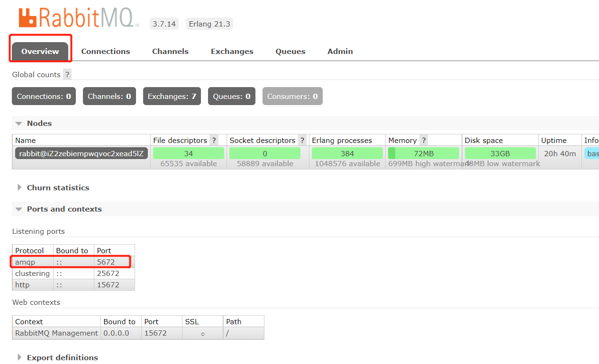Image resolution: width=599 pixels, height=364 pixels.
Task: Click the Connections: 0 counter
Action: coord(44,96)
